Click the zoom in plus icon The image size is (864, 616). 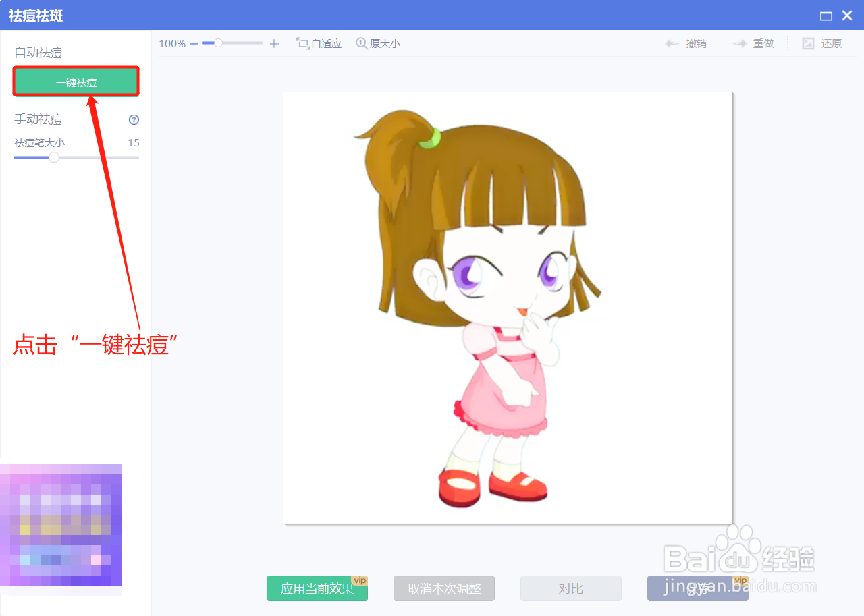(x=274, y=44)
